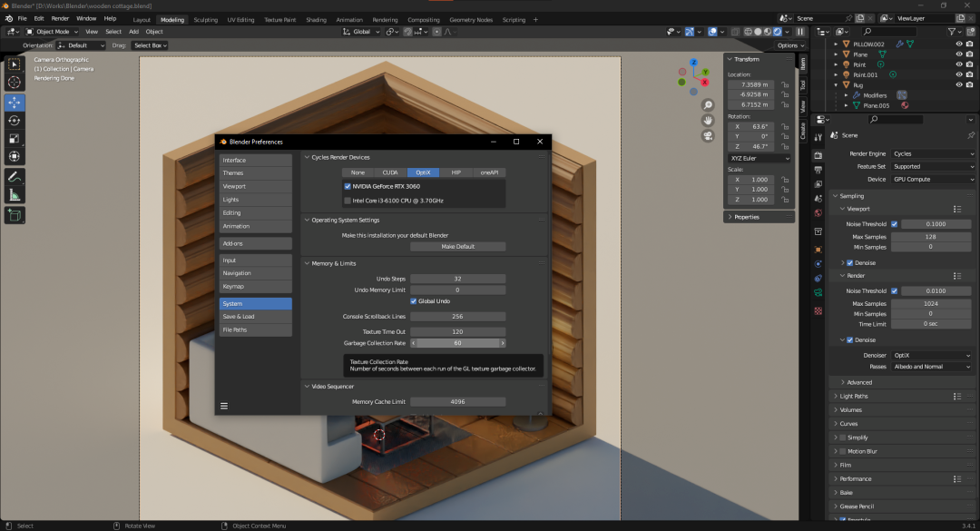Open the Keymap preferences section
This screenshot has width=980, height=531.
click(x=255, y=287)
